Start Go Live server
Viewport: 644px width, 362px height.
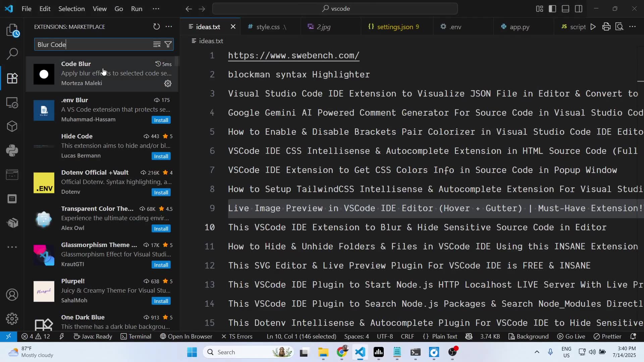(x=571, y=336)
